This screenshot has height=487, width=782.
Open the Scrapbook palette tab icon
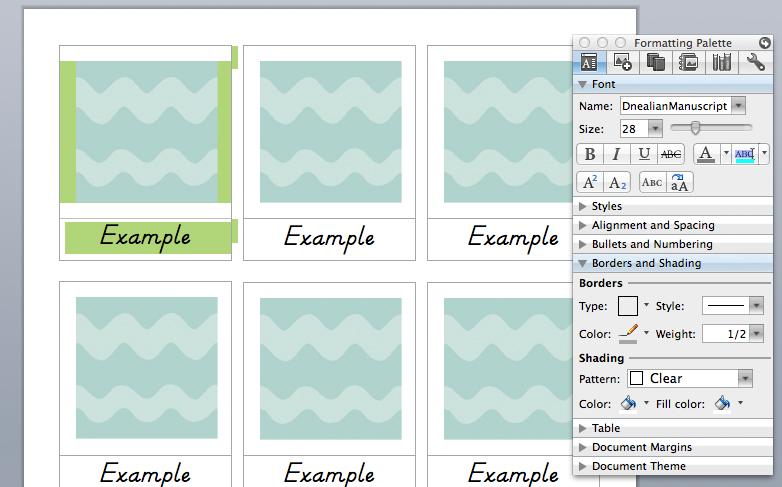689,62
